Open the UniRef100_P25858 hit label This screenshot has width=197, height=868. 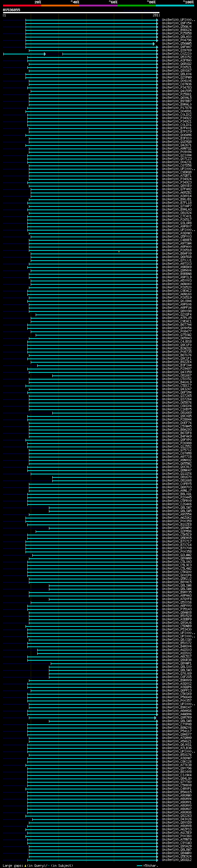pyautogui.click(x=177, y=33)
